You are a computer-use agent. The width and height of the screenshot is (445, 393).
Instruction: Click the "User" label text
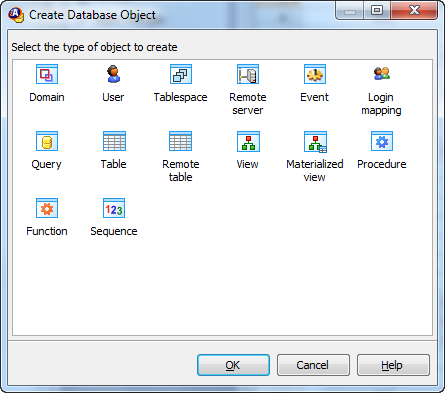113,97
